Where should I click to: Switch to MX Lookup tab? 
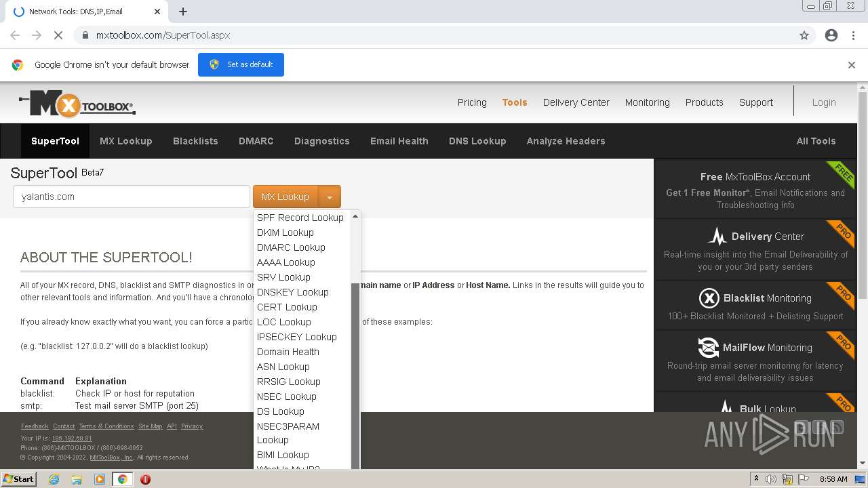[x=126, y=141]
